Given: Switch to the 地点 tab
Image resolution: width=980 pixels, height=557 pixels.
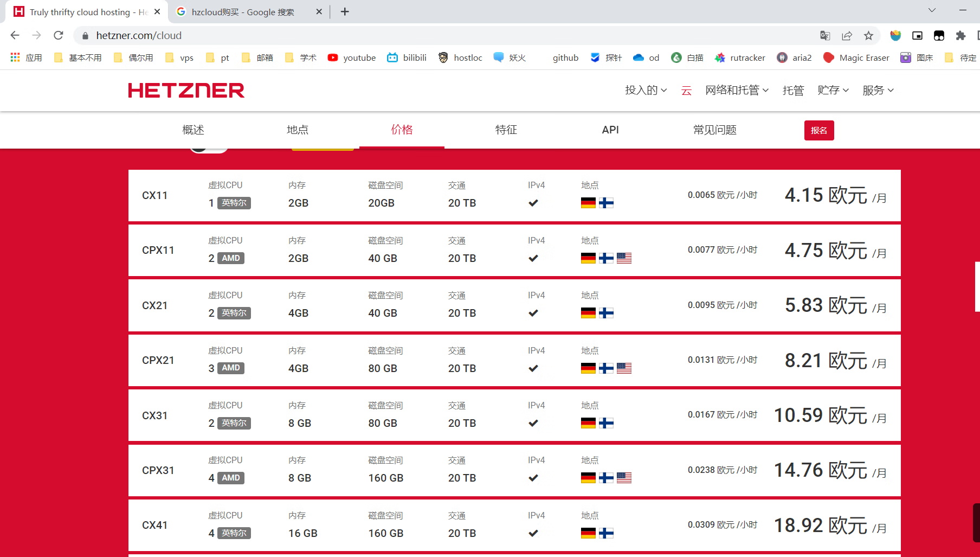Looking at the screenshot, I should click(298, 130).
